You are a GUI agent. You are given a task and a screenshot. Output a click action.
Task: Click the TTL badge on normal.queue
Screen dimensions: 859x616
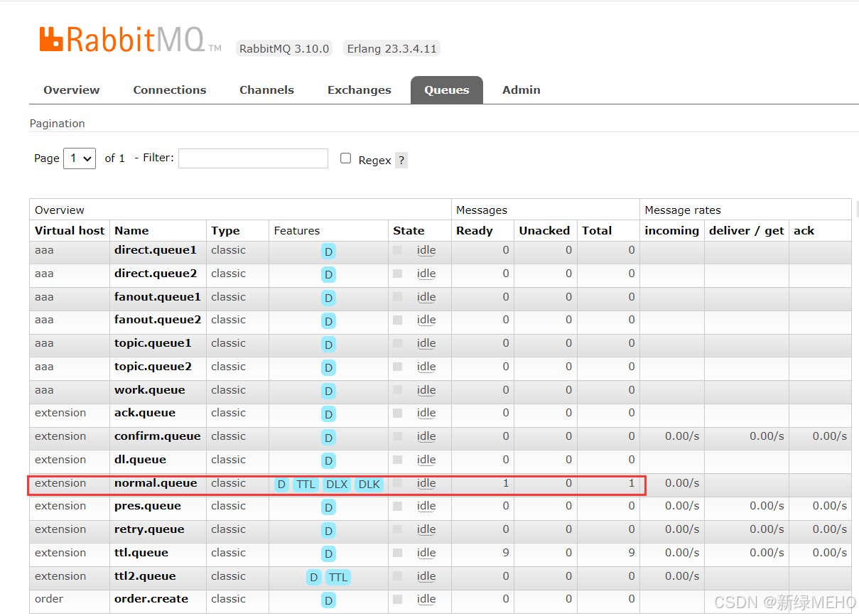pyautogui.click(x=306, y=485)
